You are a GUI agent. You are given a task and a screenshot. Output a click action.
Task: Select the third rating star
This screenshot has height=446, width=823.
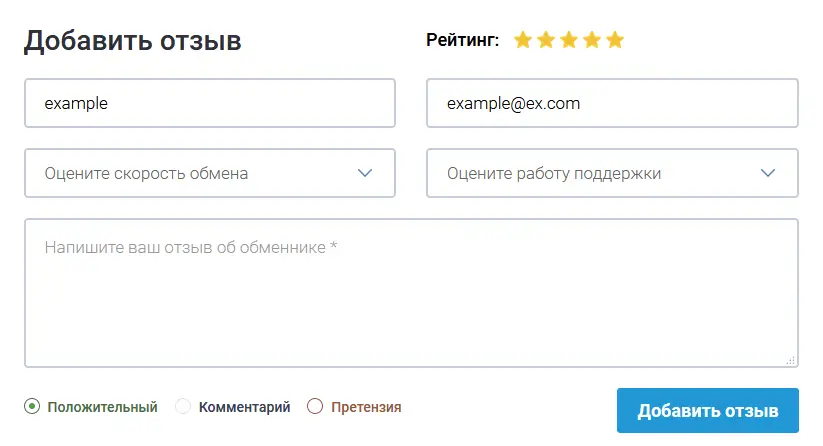point(568,40)
